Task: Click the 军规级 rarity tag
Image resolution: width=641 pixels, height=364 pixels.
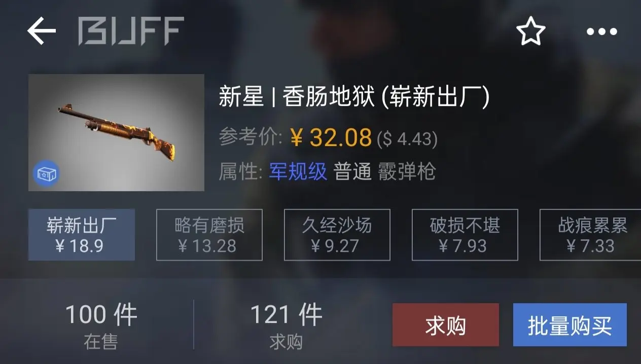Action: coord(298,172)
